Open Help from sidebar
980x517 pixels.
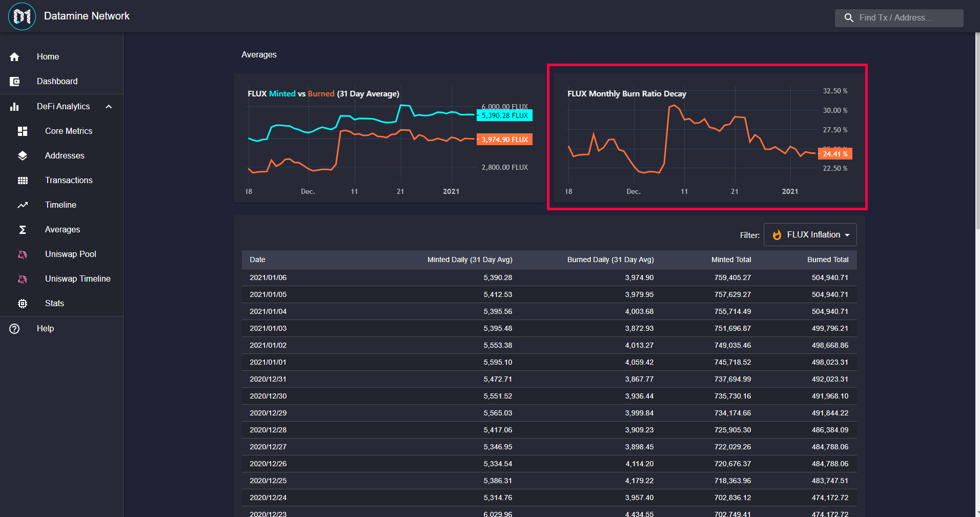(x=62, y=329)
